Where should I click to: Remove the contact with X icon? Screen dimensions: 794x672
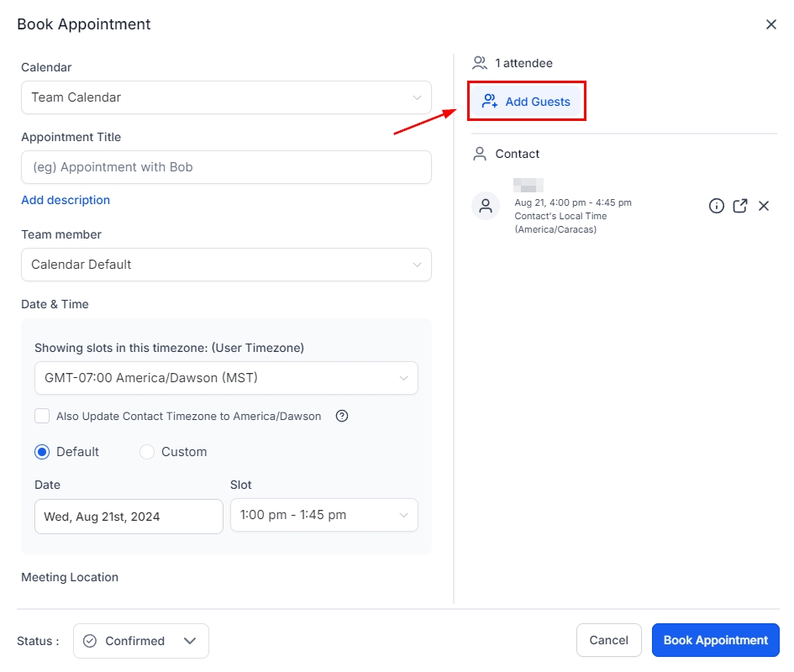[x=764, y=206]
